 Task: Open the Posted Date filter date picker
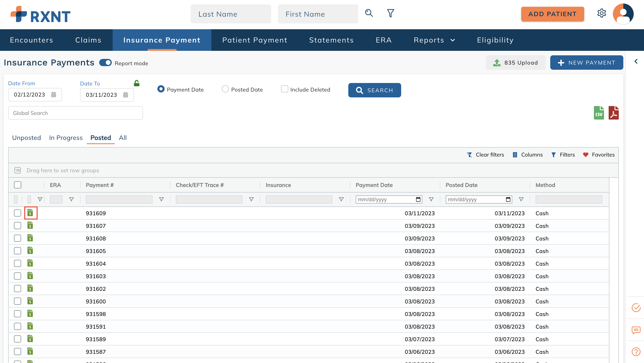[508, 199]
